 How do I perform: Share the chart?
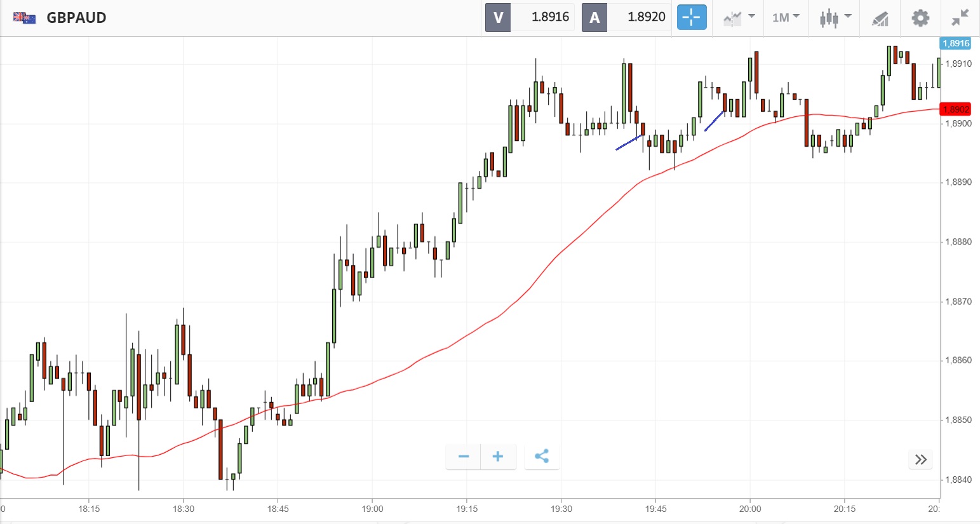coord(542,456)
